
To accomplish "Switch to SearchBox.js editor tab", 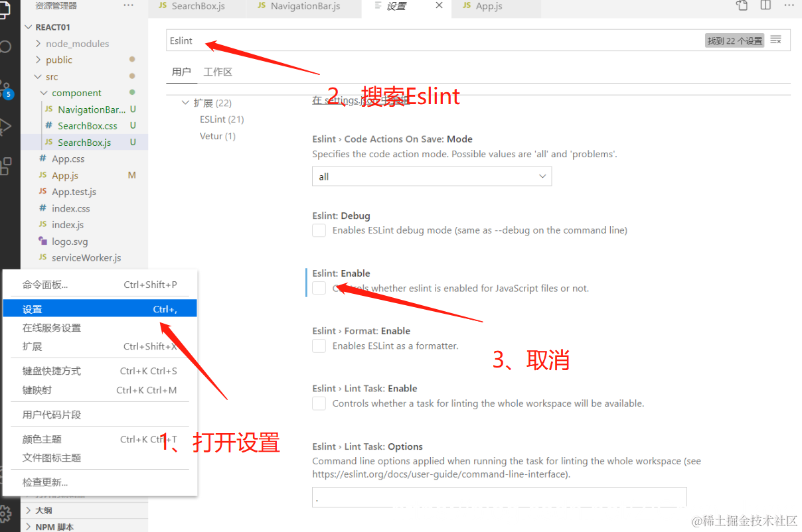I will pyautogui.click(x=197, y=6).
